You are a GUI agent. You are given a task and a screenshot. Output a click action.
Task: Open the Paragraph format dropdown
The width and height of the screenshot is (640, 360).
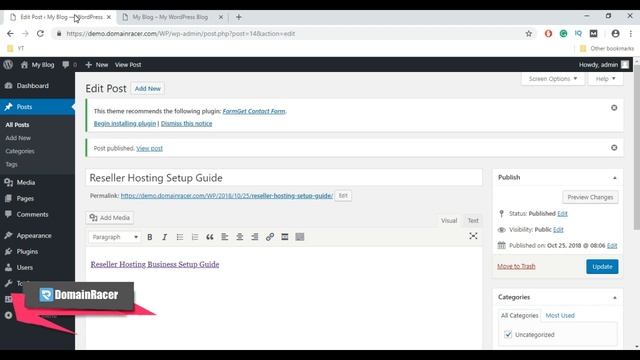click(115, 237)
